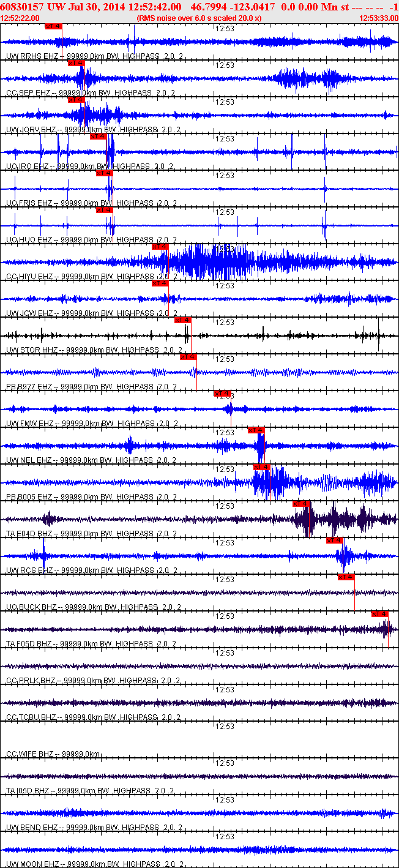Select the pick flag on UW.NEL trace
Image resolution: width=399 pixels, height=868 pixels.
[256, 430]
